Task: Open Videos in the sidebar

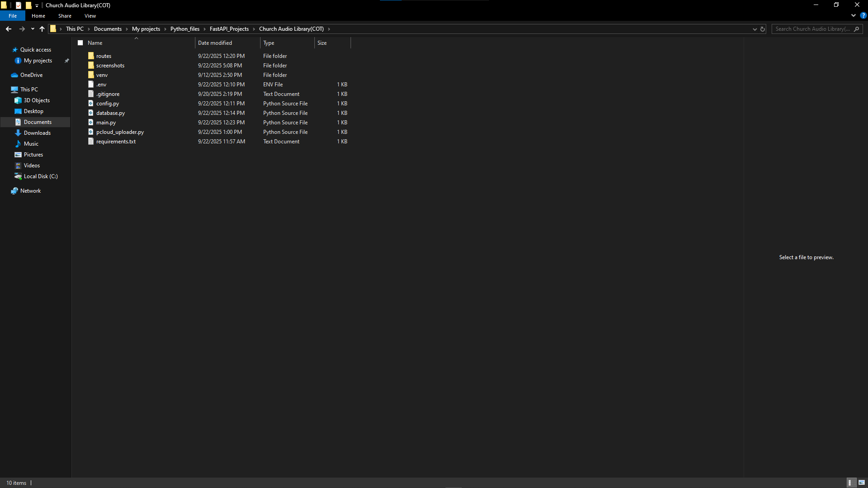Action: (32, 166)
